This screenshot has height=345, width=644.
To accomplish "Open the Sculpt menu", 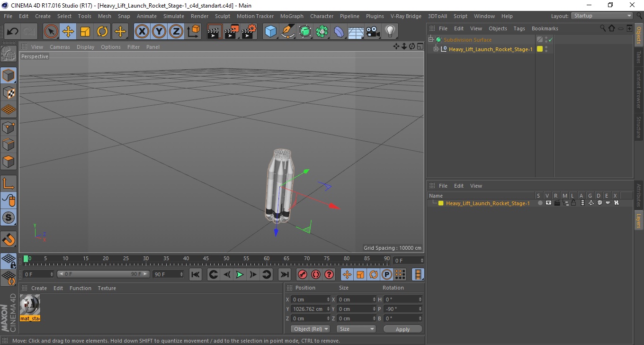I will point(222,16).
